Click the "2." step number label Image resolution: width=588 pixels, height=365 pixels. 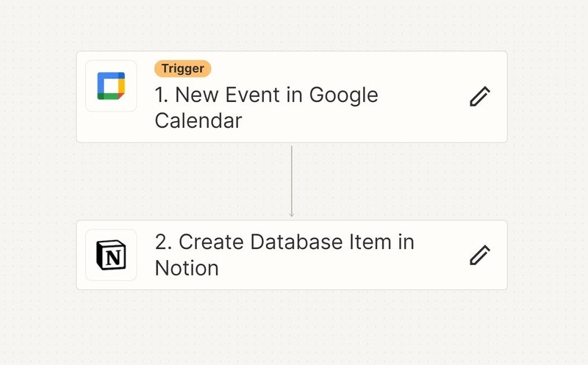pos(163,242)
